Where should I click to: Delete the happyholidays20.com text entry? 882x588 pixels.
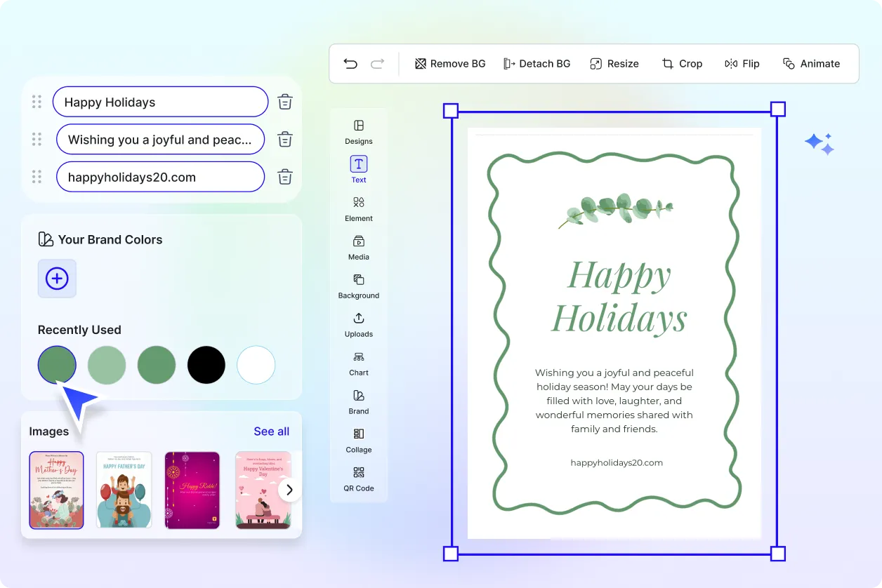(x=284, y=177)
